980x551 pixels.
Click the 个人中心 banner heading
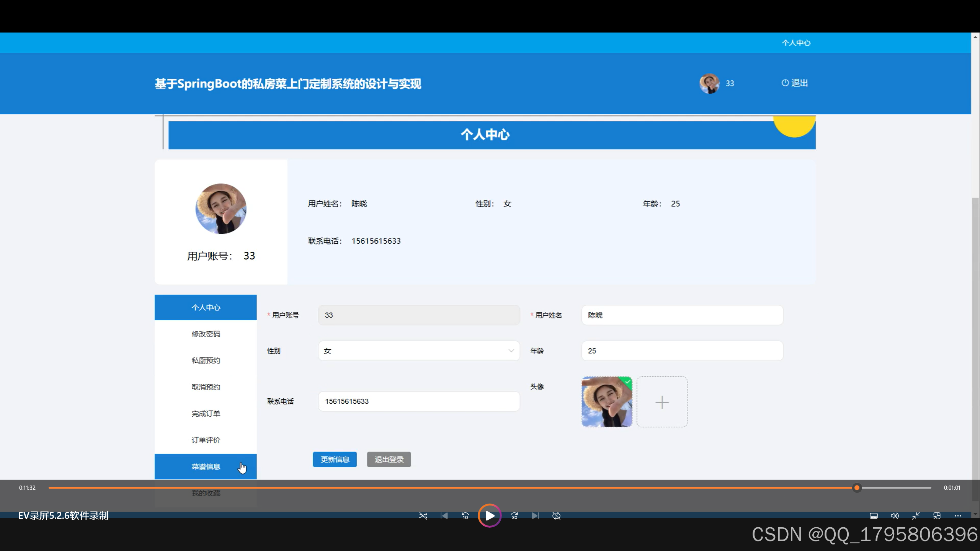point(485,135)
